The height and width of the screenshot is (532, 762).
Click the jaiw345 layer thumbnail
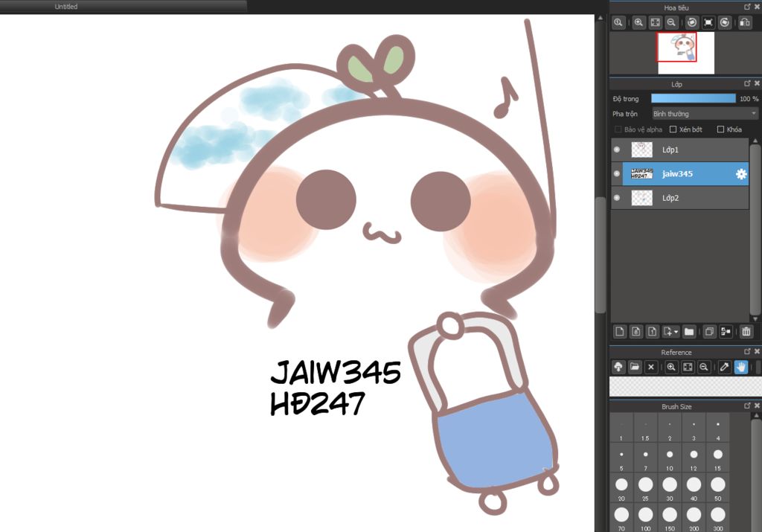[641, 173]
